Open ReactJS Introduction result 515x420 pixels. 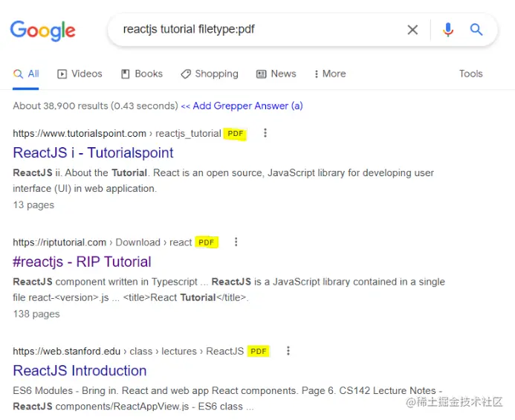pyautogui.click(x=80, y=371)
